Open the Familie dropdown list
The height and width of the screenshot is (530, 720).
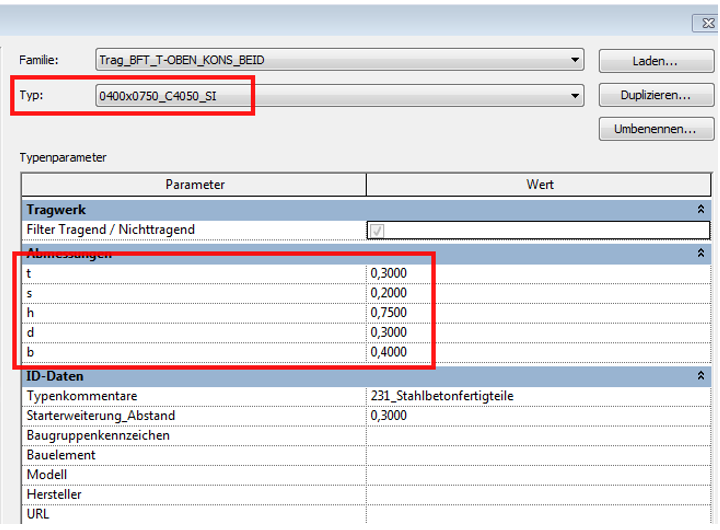pos(574,60)
